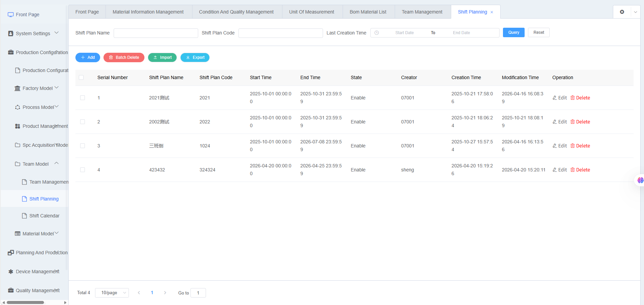Image resolution: width=644 pixels, height=305 pixels.
Task: Click the Add button
Action: [x=88, y=57]
